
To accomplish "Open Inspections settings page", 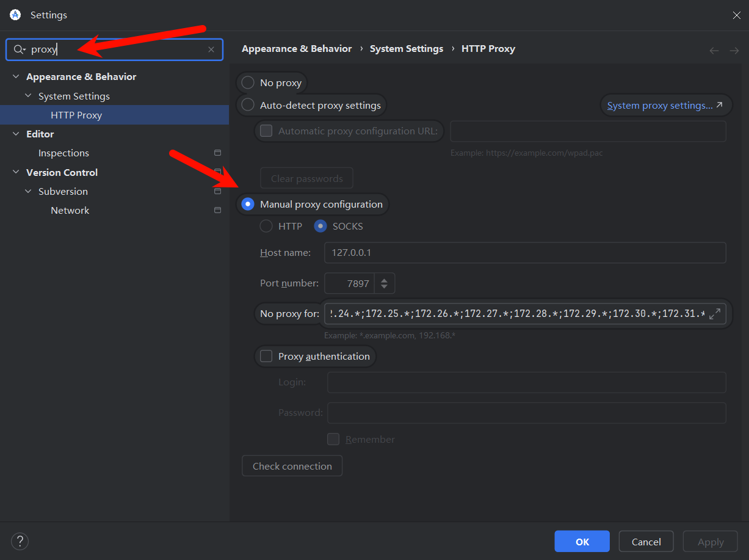I will pyautogui.click(x=63, y=153).
